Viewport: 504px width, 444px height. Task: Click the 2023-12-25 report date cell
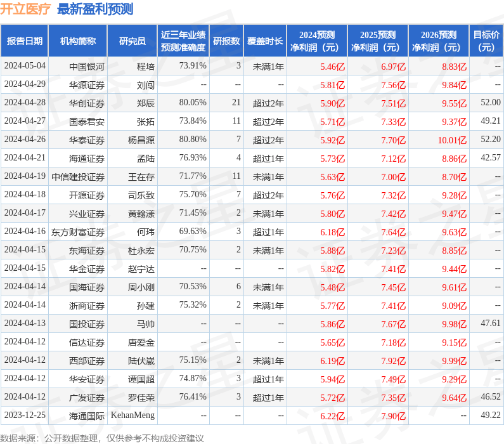tap(25, 416)
